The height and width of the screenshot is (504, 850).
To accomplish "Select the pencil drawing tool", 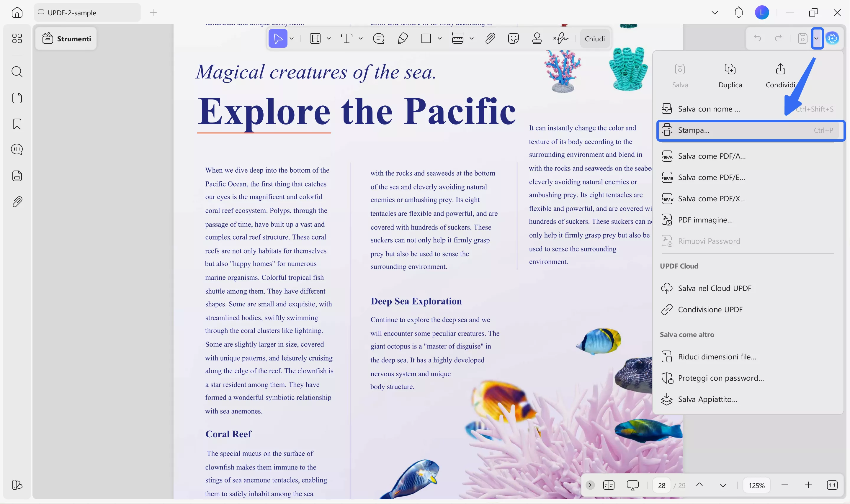I will click(402, 38).
